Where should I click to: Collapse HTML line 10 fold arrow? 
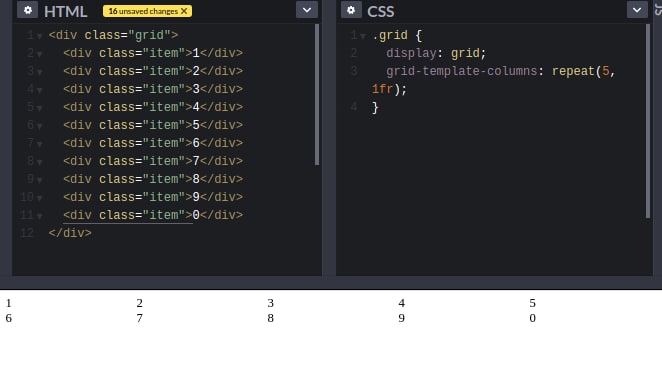39,199
